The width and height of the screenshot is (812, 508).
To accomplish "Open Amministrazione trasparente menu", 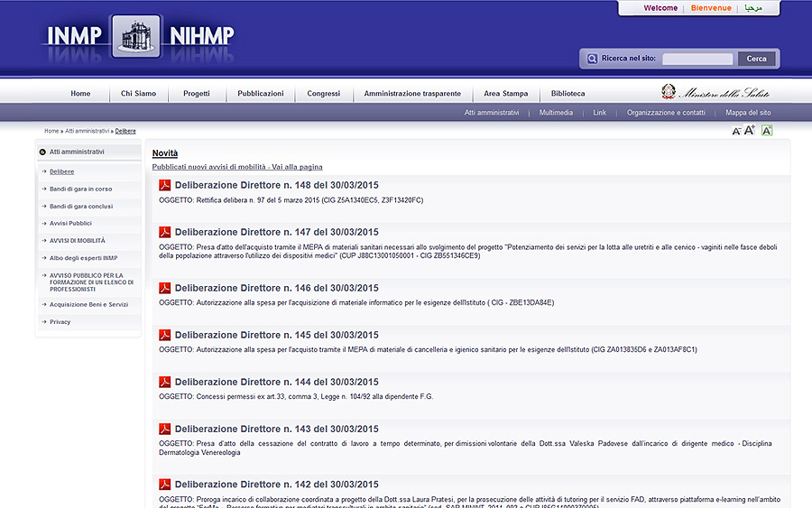I will tap(412, 93).
